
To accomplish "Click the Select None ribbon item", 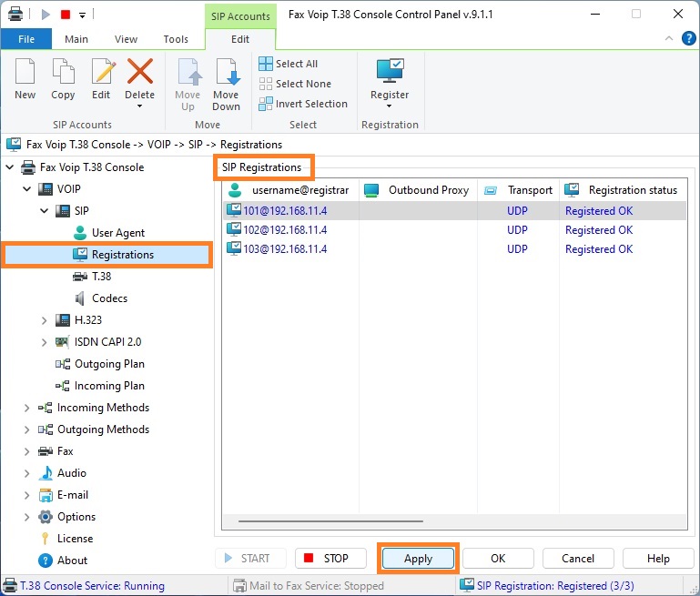I will coord(295,84).
